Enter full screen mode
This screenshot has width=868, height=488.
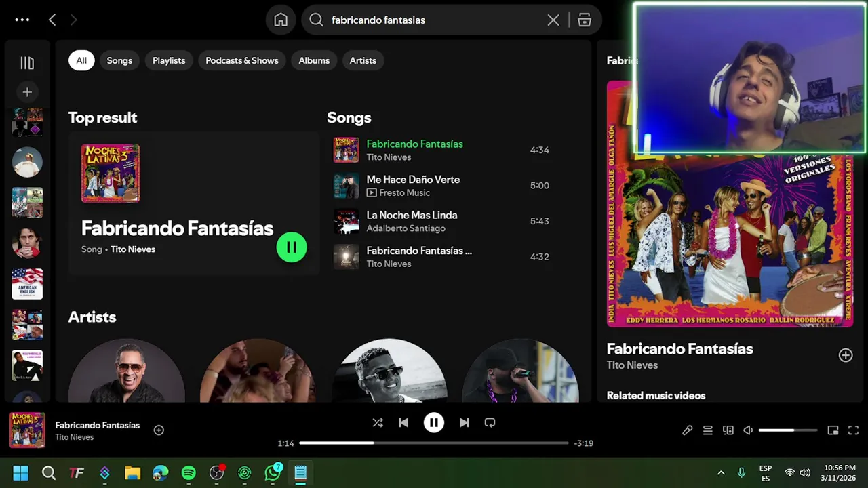pos(854,430)
